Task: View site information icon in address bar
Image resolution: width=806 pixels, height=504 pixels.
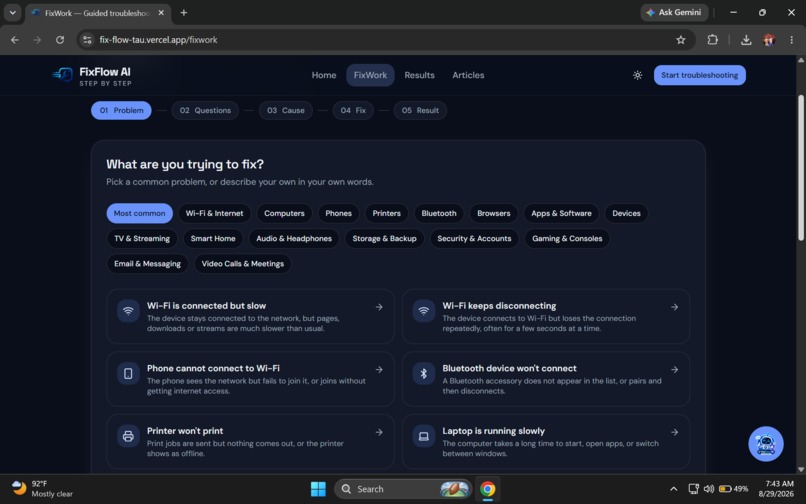Action: pos(87,40)
